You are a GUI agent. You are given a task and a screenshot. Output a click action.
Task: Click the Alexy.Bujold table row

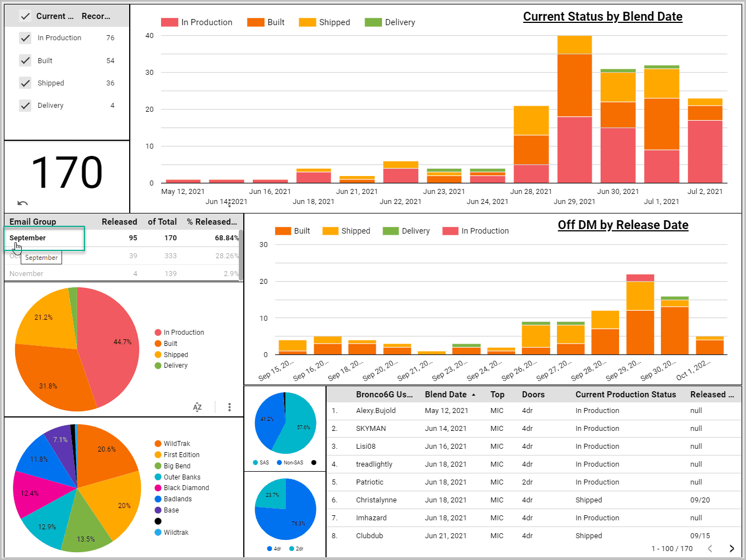pyautogui.click(x=533, y=411)
